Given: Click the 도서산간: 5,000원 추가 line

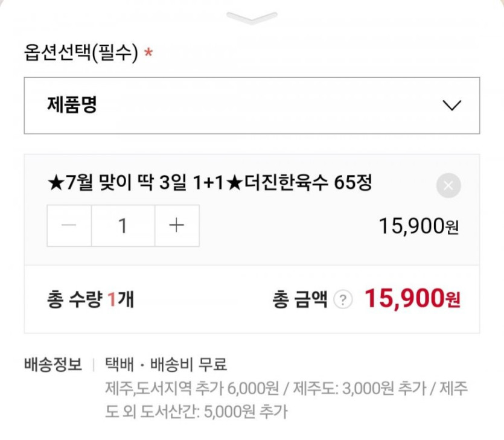Looking at the screenshot, I should click(196, 412).
